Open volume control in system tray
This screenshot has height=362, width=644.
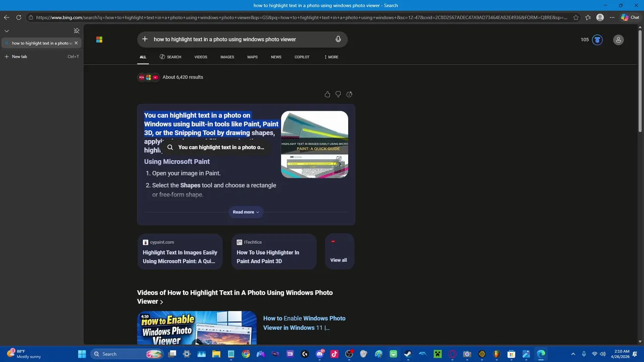coord(603,354)
